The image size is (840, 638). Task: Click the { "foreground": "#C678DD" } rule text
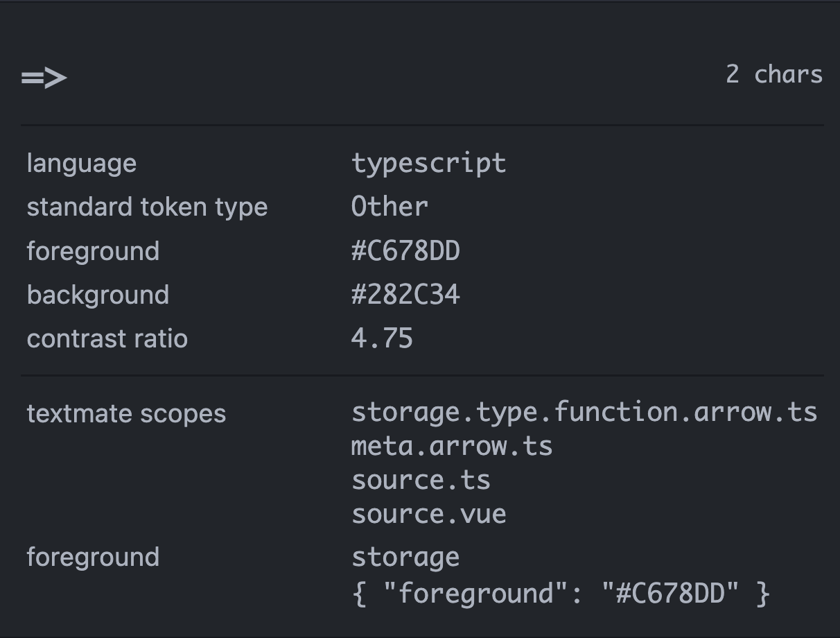click(x=561, y=594)
